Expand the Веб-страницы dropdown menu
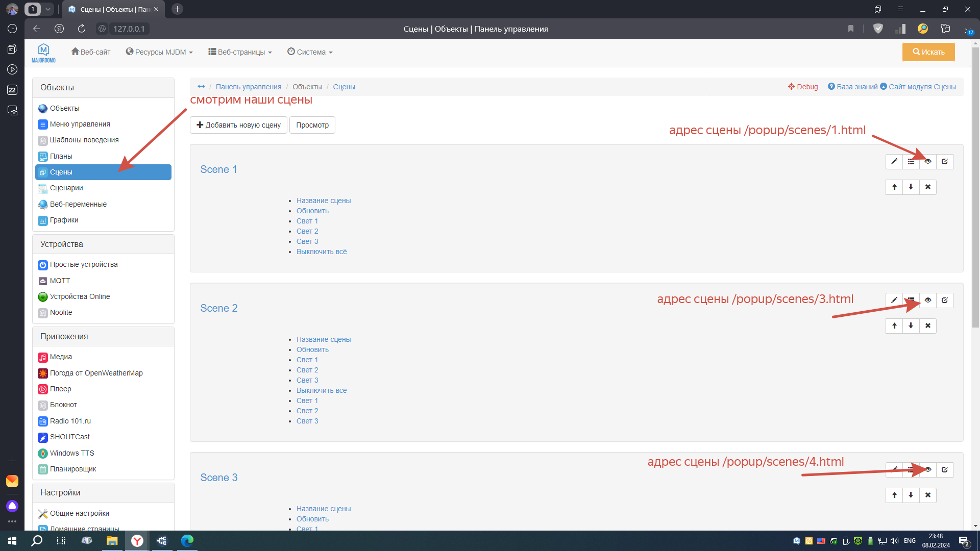980x551 pixels. click(x=240, y=52)
